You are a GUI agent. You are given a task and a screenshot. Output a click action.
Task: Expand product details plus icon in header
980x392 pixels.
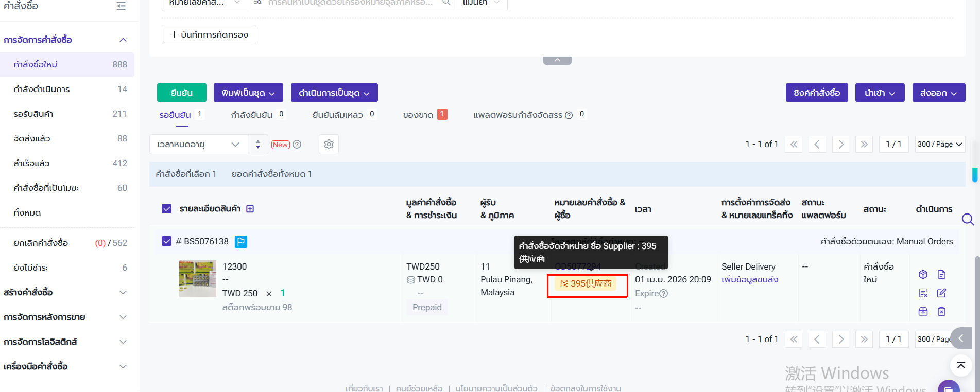pos(250,209)
